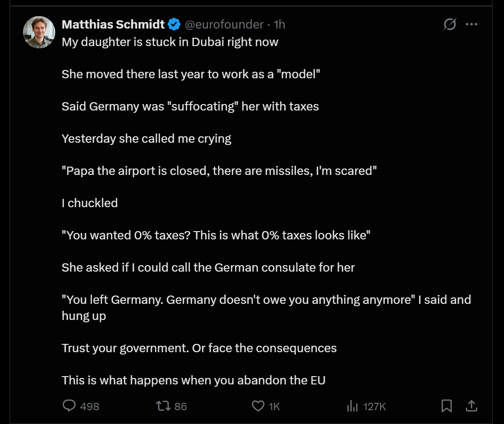Open Matthias Schmidt's profile picture
This screenshot has height=424, width=504.
pos(39,32)
